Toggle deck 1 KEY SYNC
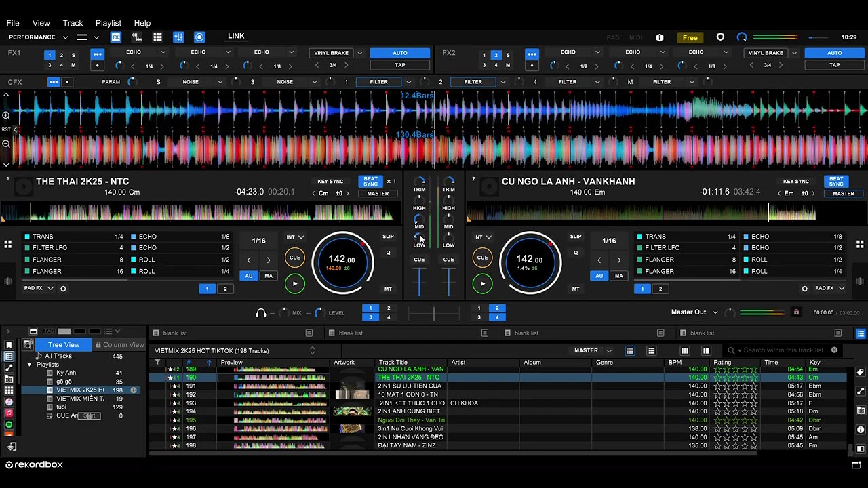 pos(330,182)
